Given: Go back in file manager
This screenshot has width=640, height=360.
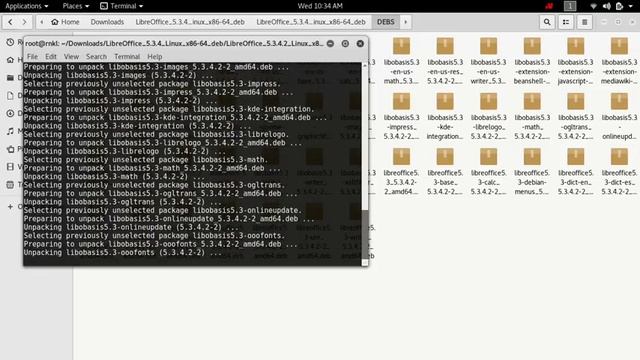Looking at the screenshot, I should tap(10, 22).
